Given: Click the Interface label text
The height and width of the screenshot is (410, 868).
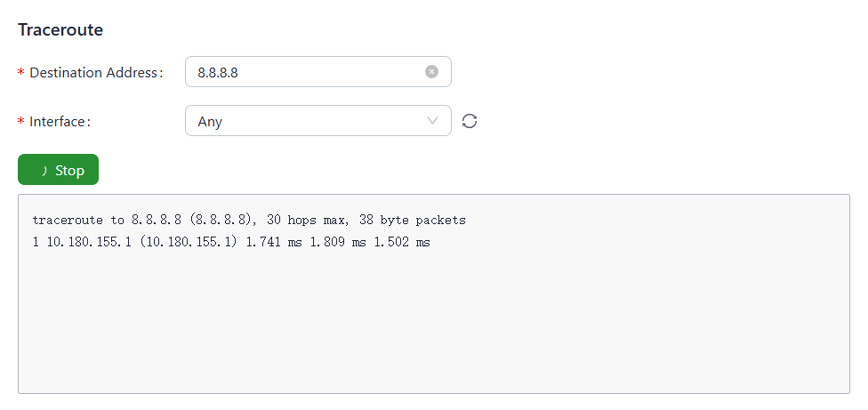Looking at the screenshot, I should point(60,121).
